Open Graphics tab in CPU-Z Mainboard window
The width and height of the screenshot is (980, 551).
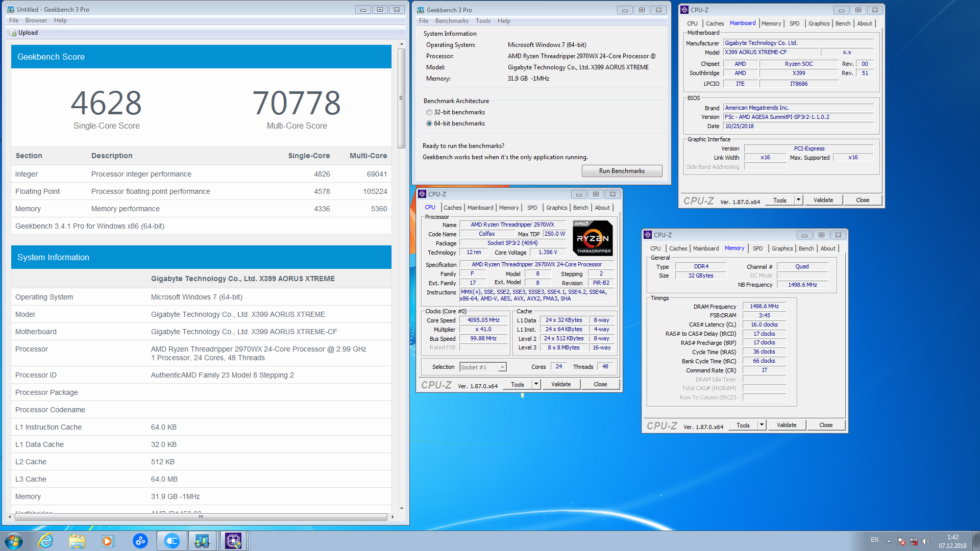click(819, 23)
